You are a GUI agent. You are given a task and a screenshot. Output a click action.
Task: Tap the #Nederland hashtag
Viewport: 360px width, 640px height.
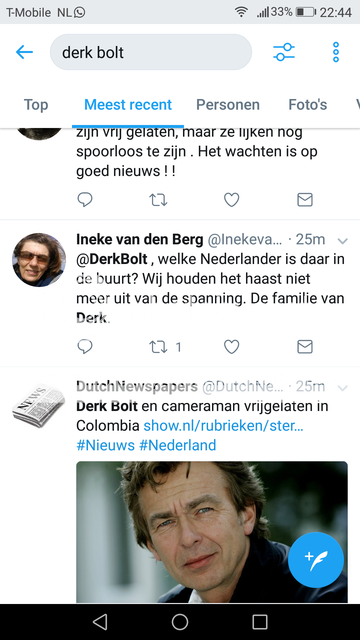(178, 445)
